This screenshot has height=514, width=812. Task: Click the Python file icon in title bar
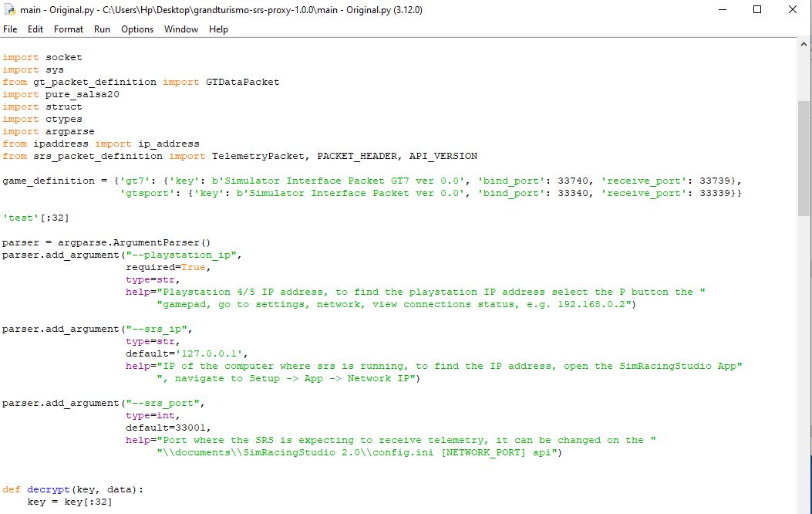tap(9, 10)
